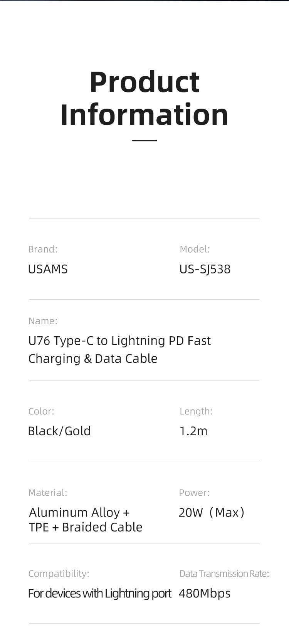Click the U76 Type-C to Lightning product name
Screen dimensions: 289x644
coord(119,349)
